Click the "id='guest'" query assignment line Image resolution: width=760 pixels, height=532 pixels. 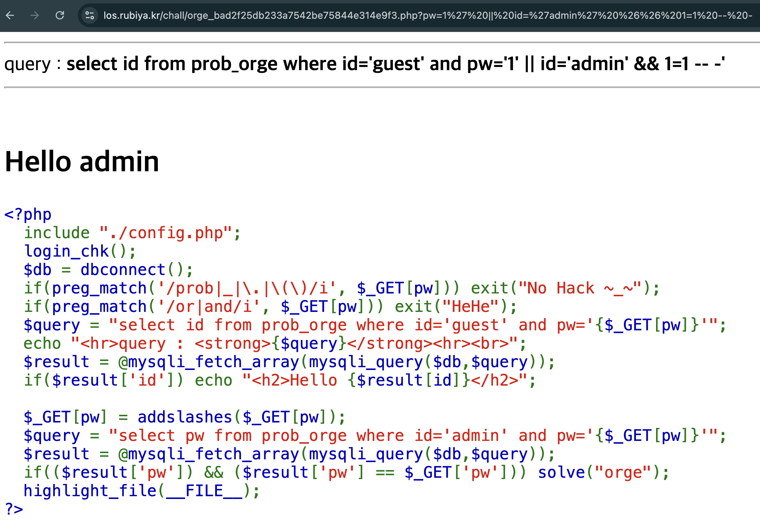pyautogui.click(x=375, y=325)
